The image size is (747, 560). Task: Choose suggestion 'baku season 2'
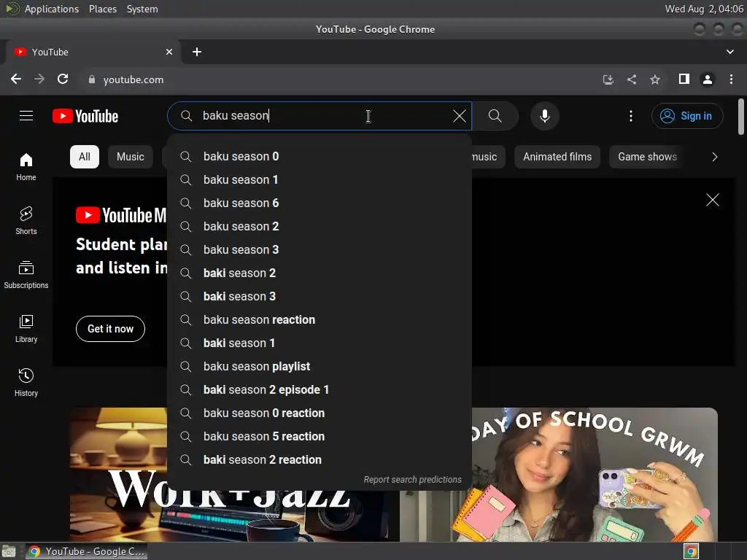(320, 226)
